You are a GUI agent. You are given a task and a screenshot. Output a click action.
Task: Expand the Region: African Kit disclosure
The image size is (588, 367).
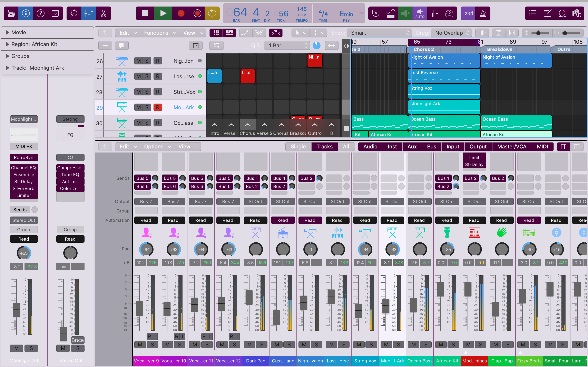coord(8,44)
